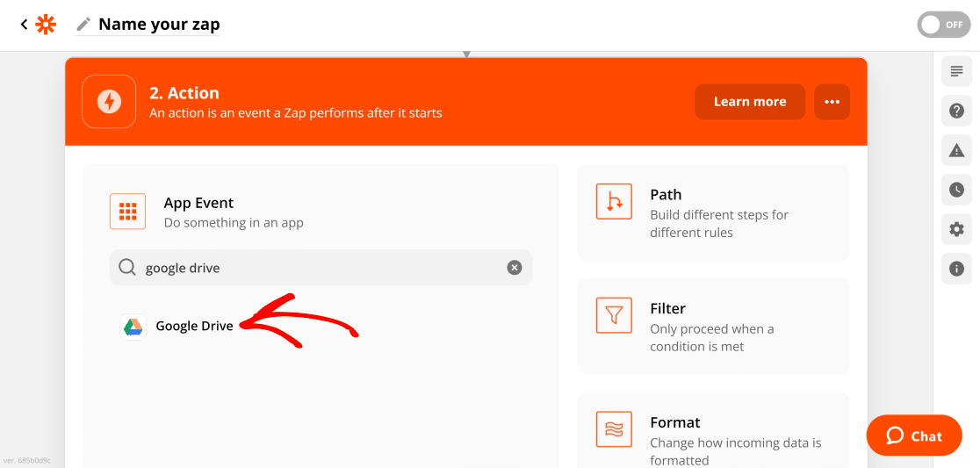This screenshot has width=980, height=468.
Task: Open the Zapier logo home icon
Action: [x=46, y=25]
